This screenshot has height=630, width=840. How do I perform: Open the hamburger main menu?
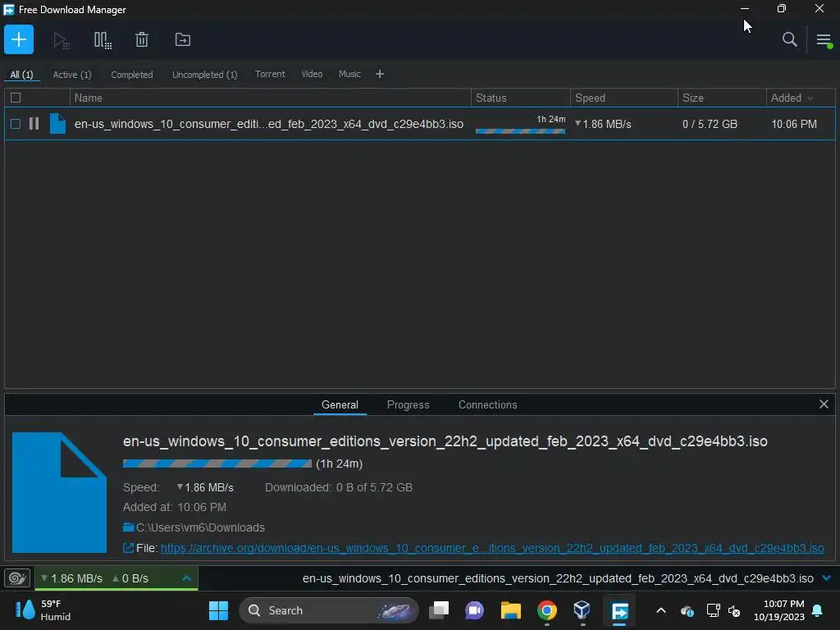(824, 40)
